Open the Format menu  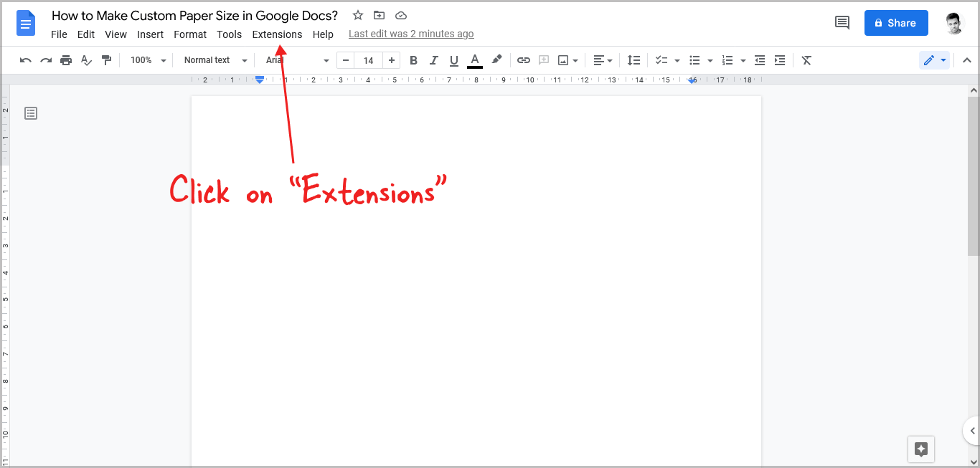(189, 34)
